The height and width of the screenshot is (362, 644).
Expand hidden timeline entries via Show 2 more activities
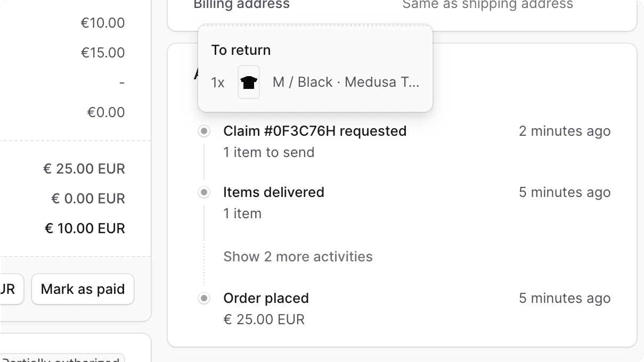click(298, 257)
